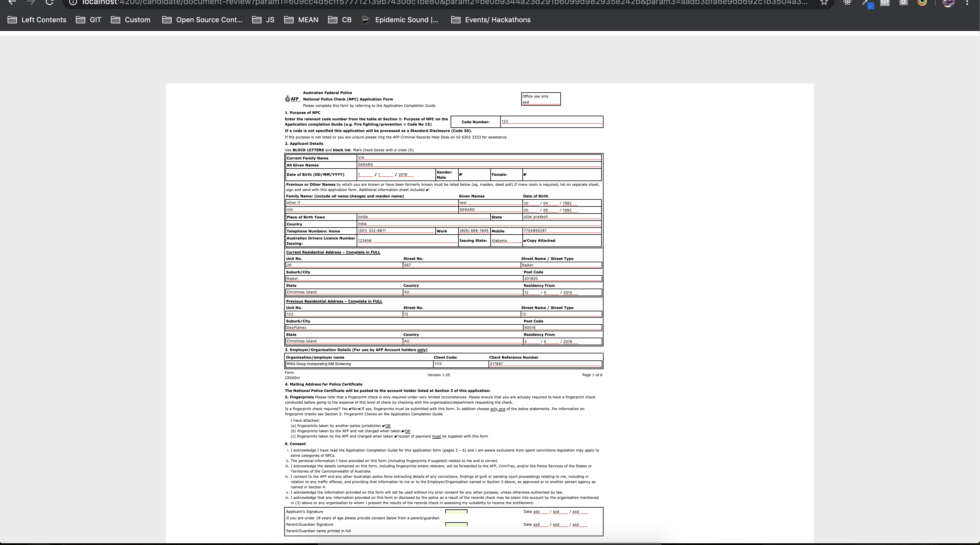Click the "Page 1 of 6" text
The image size is (980, 545).
coord(592,375)
